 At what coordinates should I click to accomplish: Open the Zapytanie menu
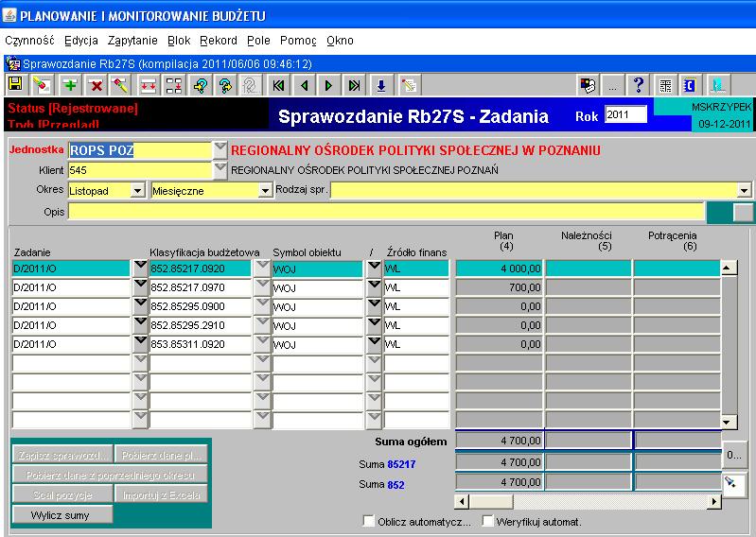click(132, 41)
